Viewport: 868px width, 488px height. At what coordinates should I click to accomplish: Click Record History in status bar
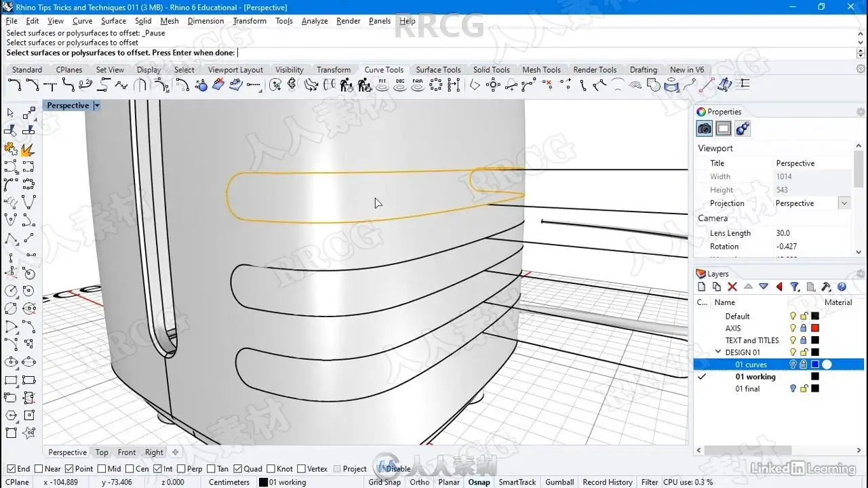tap(608, 482)
